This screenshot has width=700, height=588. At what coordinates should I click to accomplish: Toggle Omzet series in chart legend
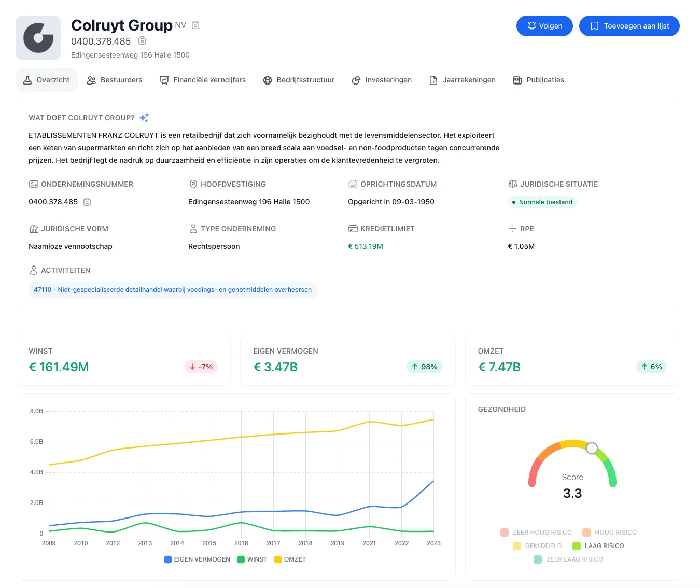290,559
